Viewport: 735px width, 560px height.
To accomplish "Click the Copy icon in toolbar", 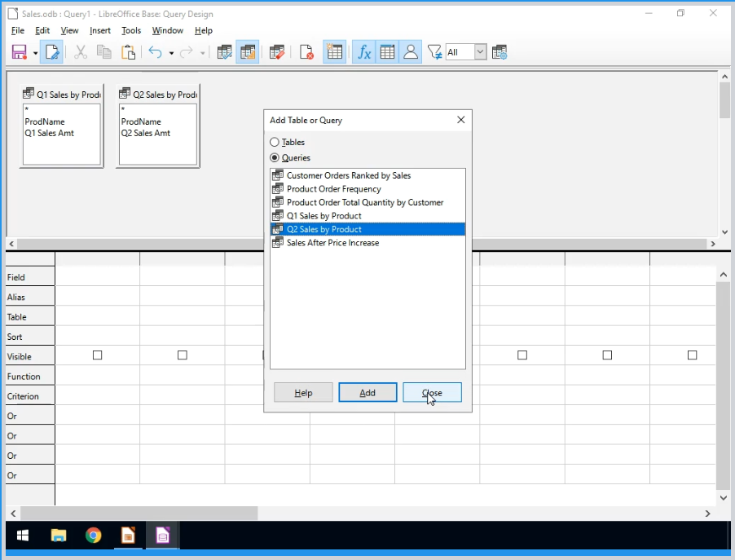I will (103, 52).
